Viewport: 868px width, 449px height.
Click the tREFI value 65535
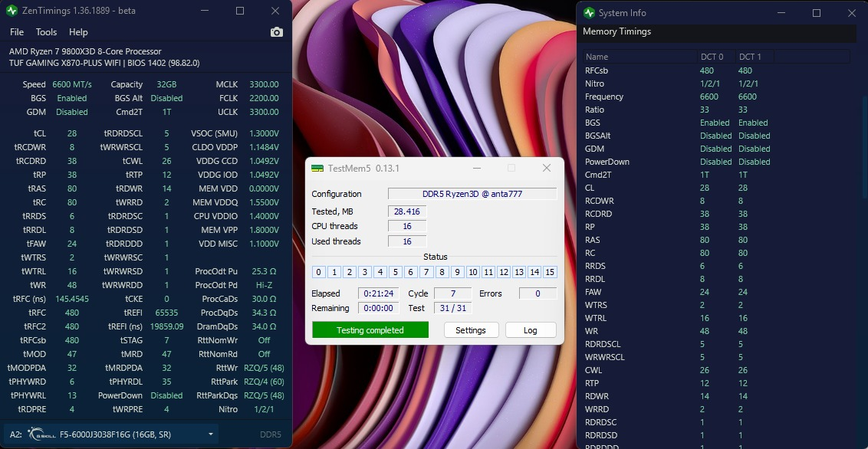coord(166,313)
